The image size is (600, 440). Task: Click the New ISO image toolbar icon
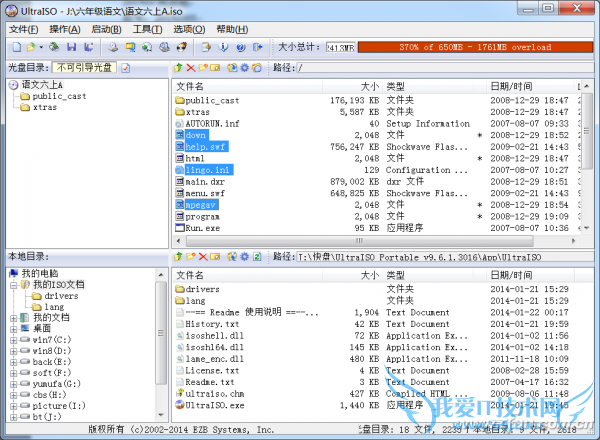click(x=17, y=47)
